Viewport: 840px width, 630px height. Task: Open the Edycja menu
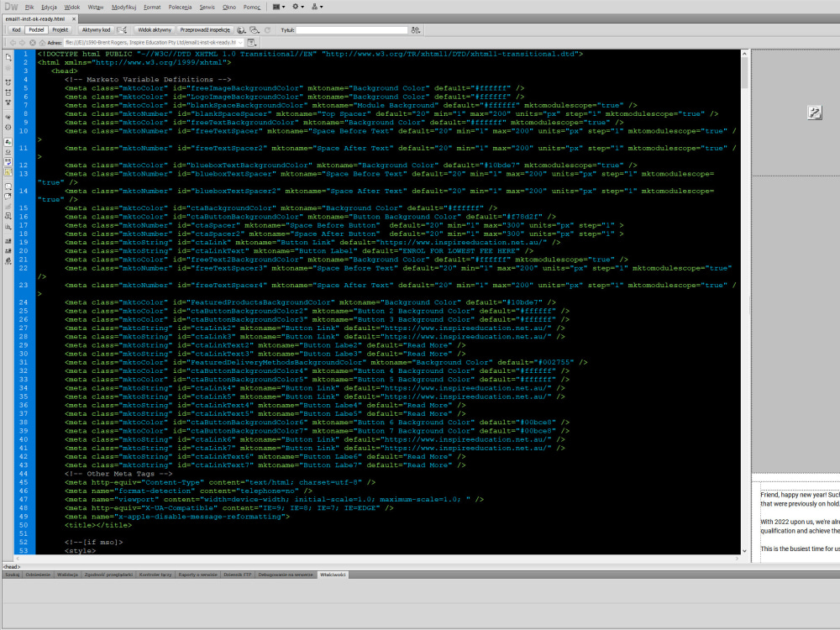click(x=49, y=7)
